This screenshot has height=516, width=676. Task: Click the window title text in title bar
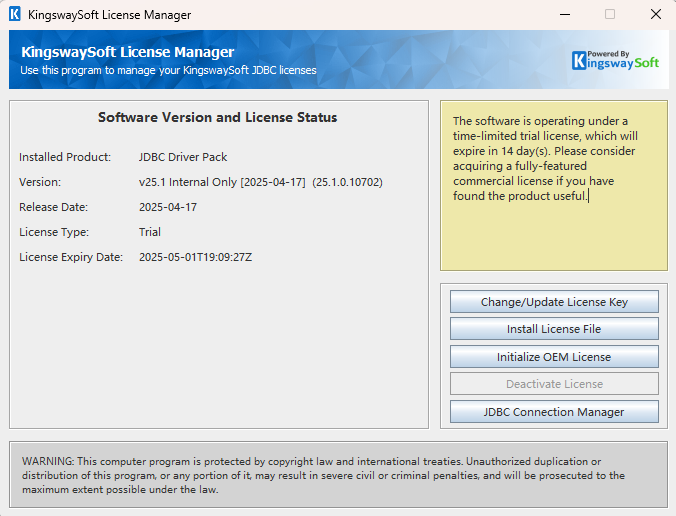pyautogui.click(x=110, y=15)
